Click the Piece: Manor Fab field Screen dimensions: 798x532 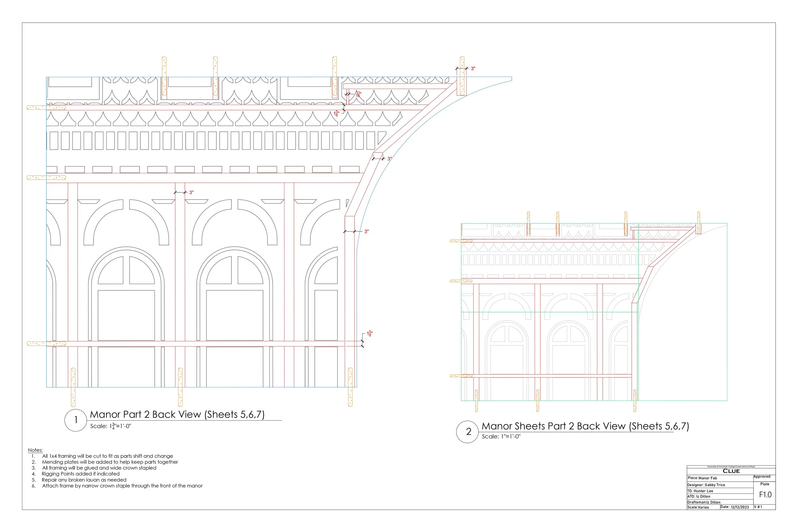[702, 478]
